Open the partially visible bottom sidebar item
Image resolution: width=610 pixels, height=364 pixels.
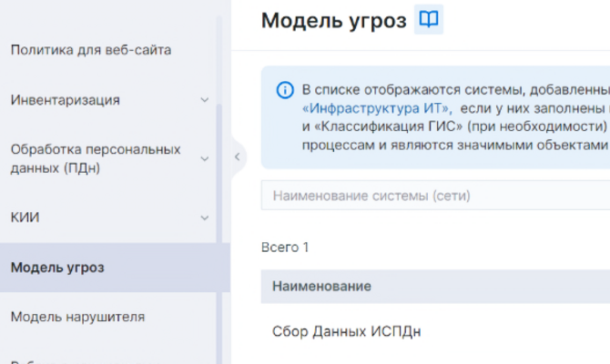(x=73, y=359)
